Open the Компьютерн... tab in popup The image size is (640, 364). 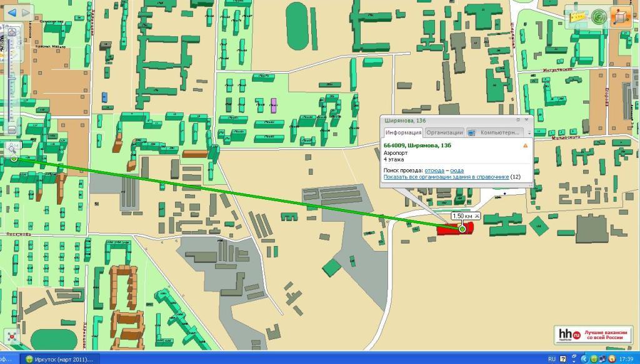click(x=497, y=132)
